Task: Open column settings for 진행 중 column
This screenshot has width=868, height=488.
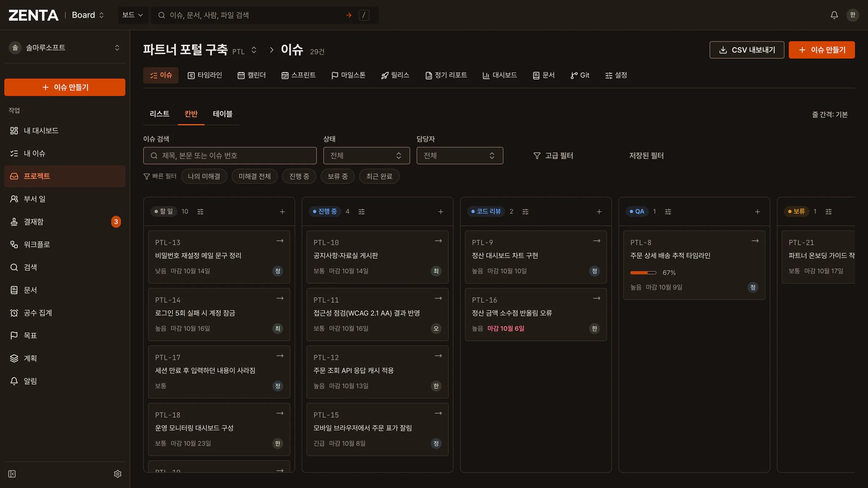Action: pyautogui.click(x=361, y=211)
